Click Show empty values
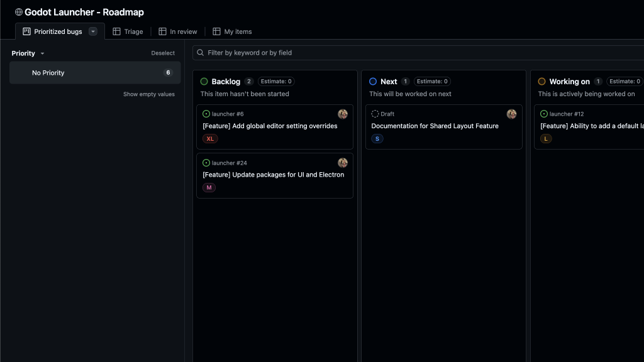Screen dimensions: 644x362 pos(148,94)
